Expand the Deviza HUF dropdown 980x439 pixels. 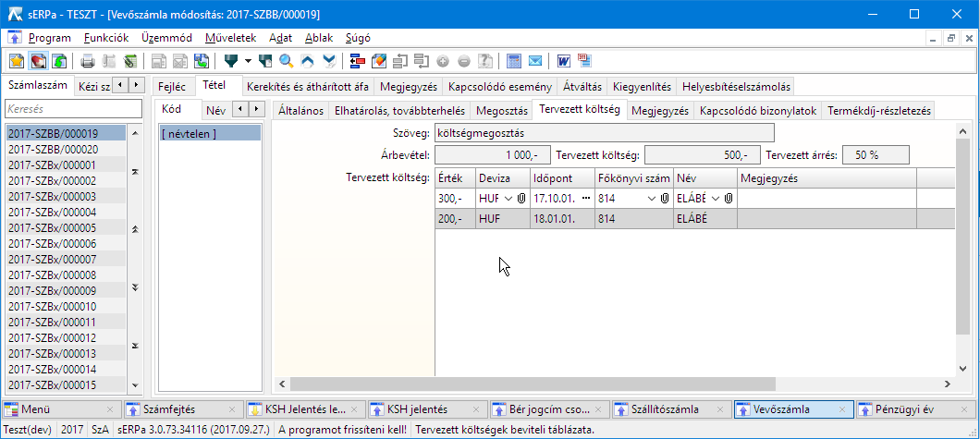tap(508, 199)
